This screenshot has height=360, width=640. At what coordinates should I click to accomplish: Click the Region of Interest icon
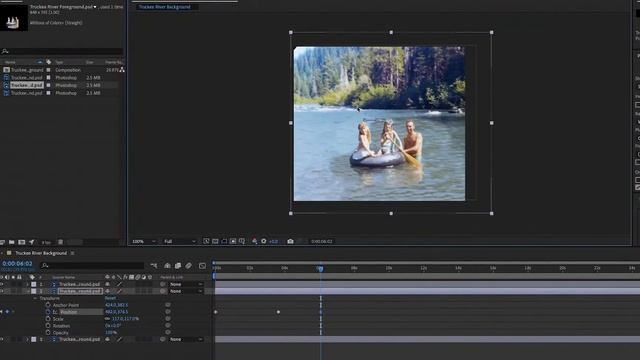tap(224, 241)
